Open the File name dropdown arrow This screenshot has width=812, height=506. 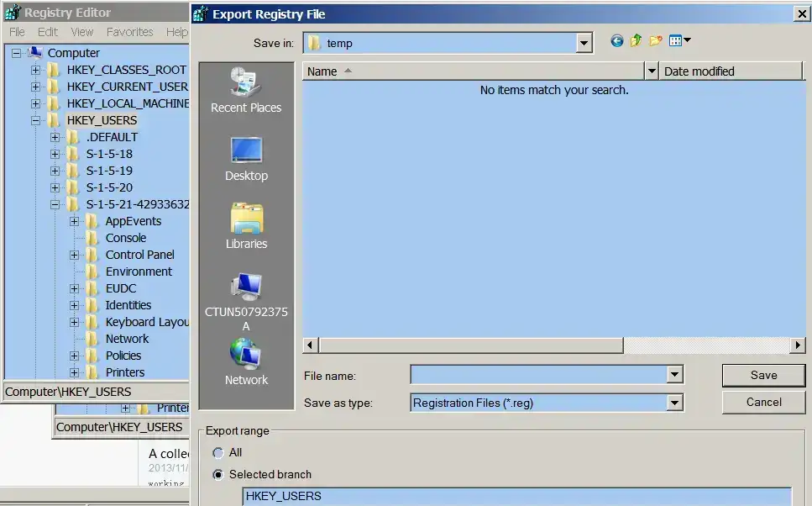674,375
